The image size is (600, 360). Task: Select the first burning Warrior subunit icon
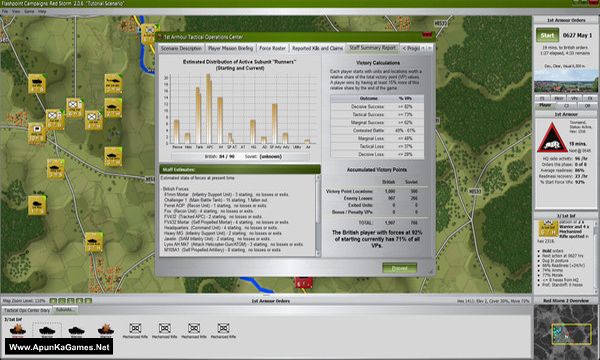[x=18, y=330]
